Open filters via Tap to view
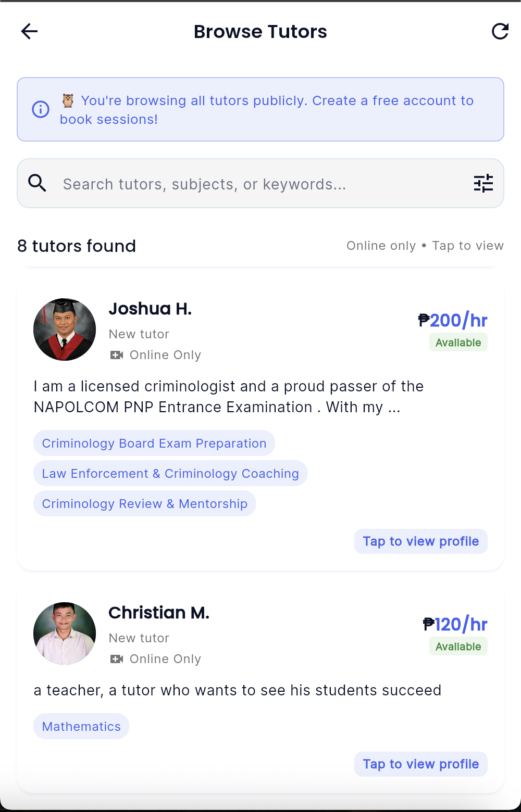521x812 pixels. pos(467,245)
